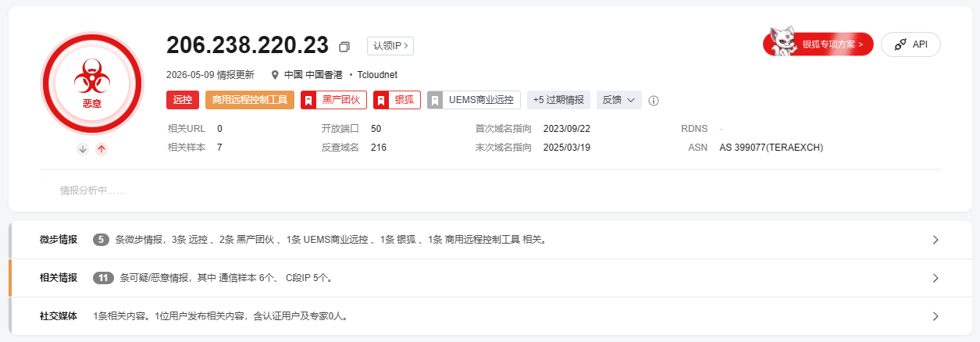Click the bookmark icon on 银狐 tag
980x342 pixels.
381,100
